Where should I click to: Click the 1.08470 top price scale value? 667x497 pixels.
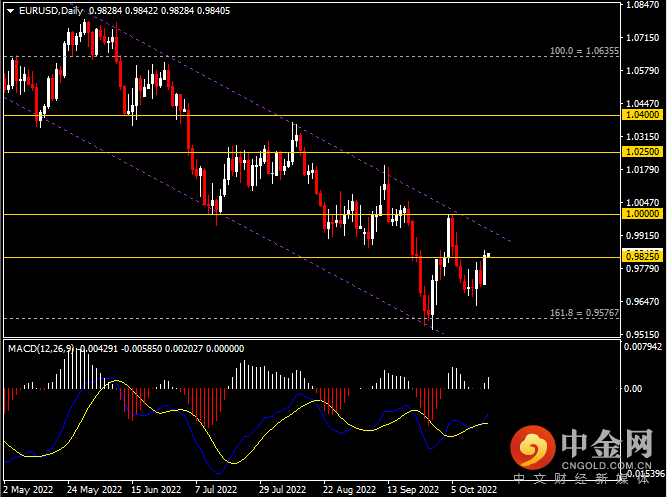point(642,5)
